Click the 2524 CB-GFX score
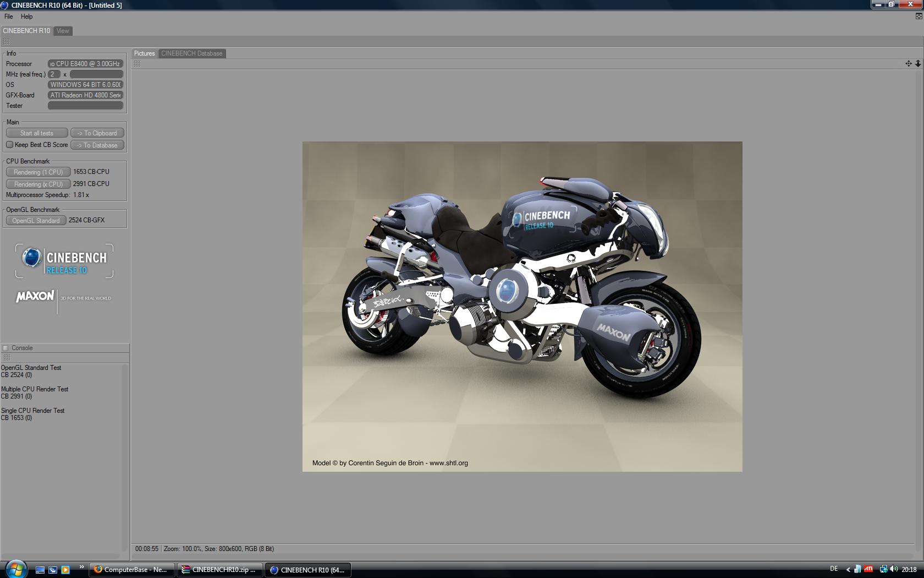Image resolution: width=924 pixels, height=578 pixels. pyautogui.click(x=86, y=220)
